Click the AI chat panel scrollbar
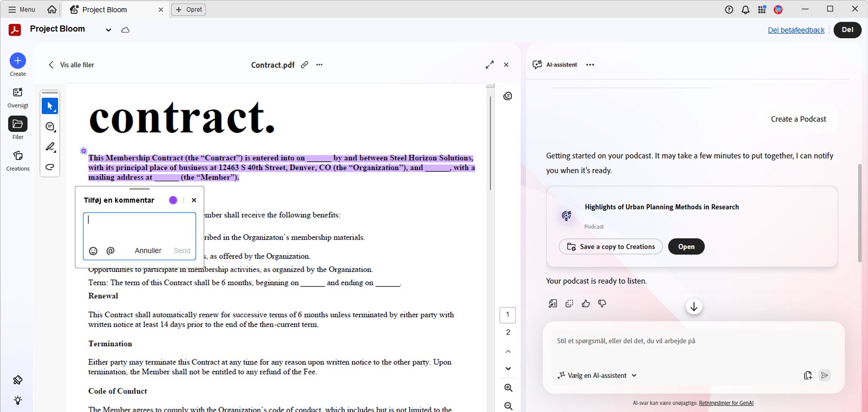Image resolution: width=868 pixels, height=412 pixels. 859,213
